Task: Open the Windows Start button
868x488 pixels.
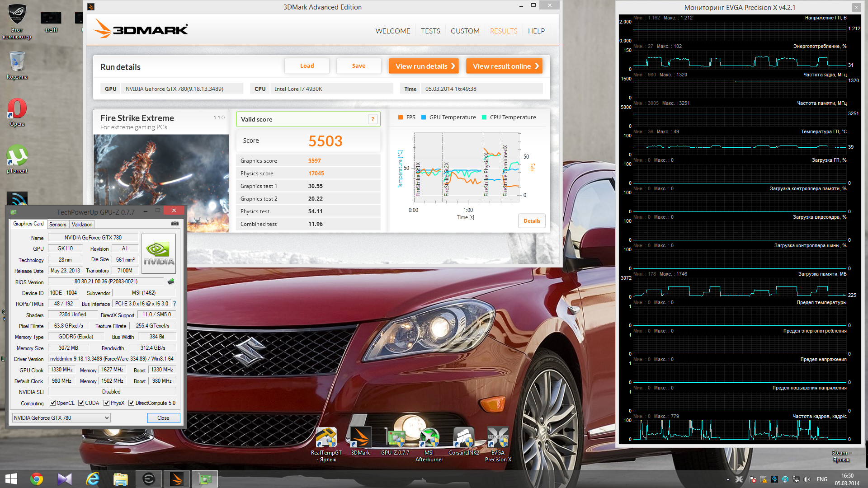Action: click(x=11, y=479)
